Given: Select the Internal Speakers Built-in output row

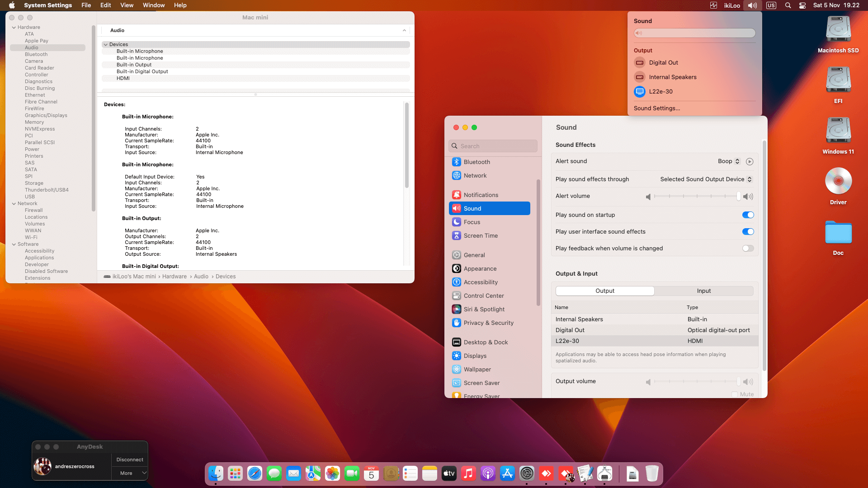Looking at the screenshot, I should click(655, 319).
